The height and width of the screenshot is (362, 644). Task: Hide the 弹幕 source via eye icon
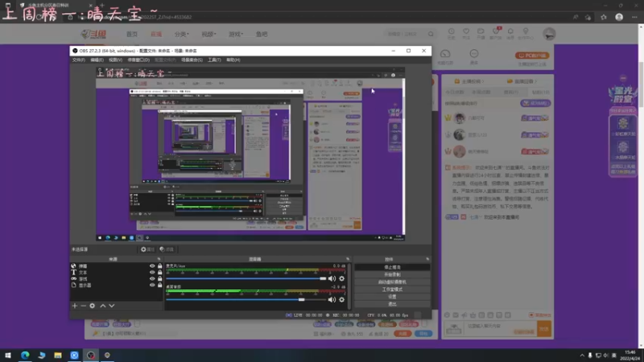(152, 266)
